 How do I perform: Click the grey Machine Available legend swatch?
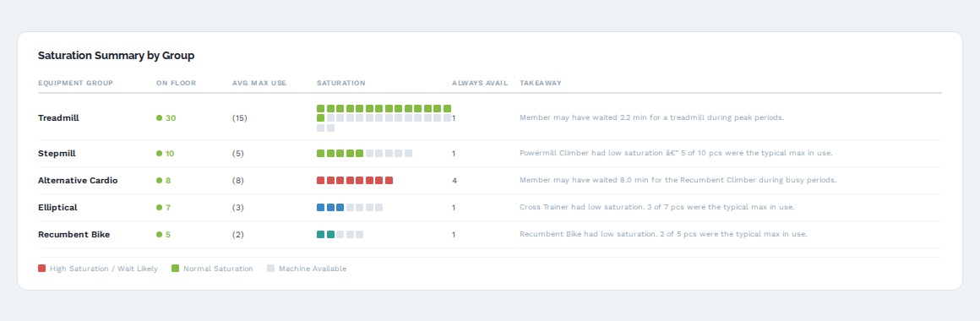270,269
